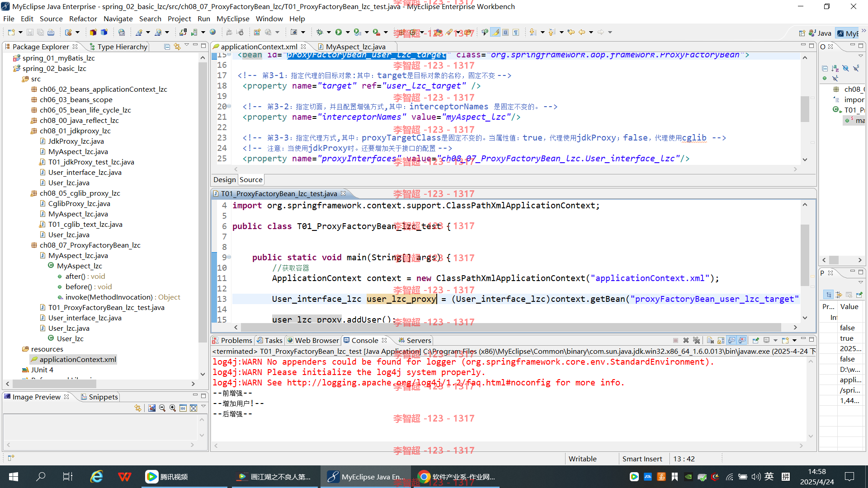Switch to Type Hierarchy tab
868x488 pixels.
tap(118, 47)
